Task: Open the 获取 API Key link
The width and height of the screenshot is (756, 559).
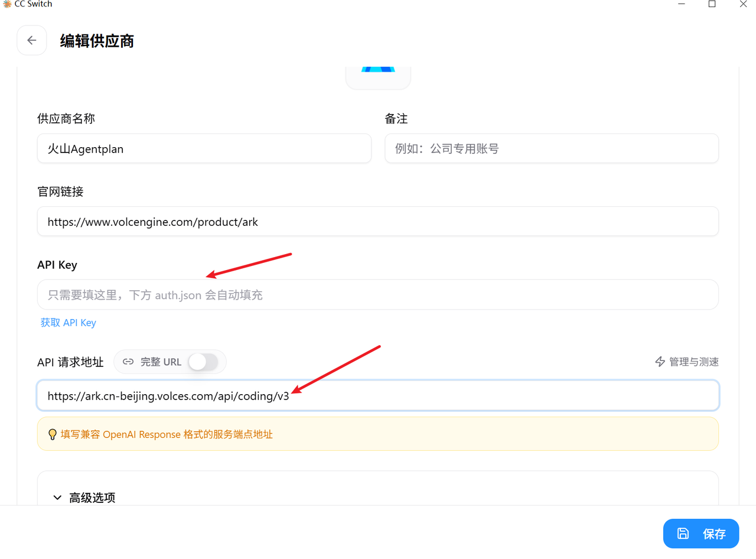Action: pos(68,323)
